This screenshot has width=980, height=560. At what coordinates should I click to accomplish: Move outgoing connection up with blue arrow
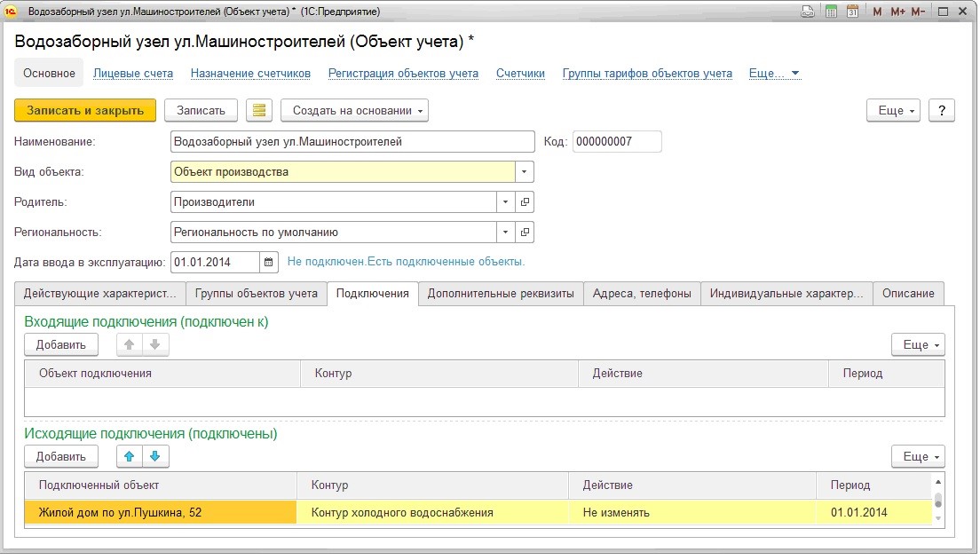[130, 456]
